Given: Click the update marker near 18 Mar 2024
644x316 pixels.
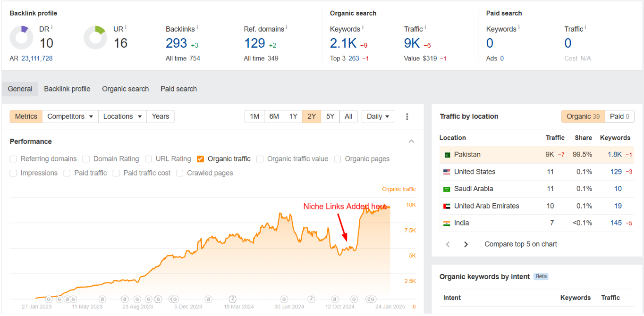Looking at the screenshot, I should [232, 299].
